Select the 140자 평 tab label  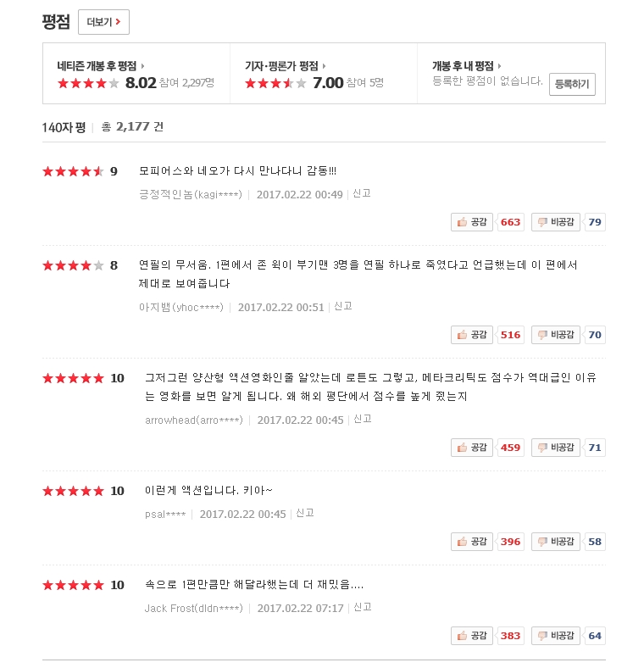pos(64,127)
